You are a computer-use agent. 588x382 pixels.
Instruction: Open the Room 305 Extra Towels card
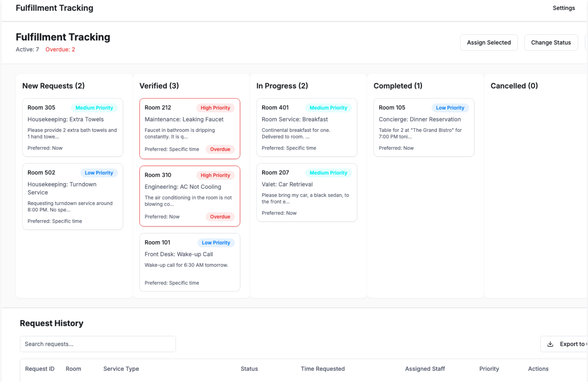(x=73, y=127)
